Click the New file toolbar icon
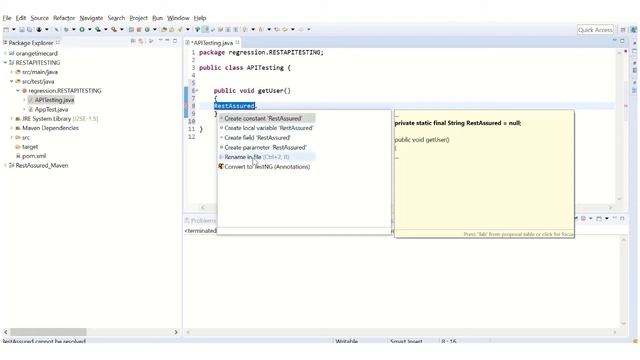Viewport: 640px width, 360px height. 6,29
